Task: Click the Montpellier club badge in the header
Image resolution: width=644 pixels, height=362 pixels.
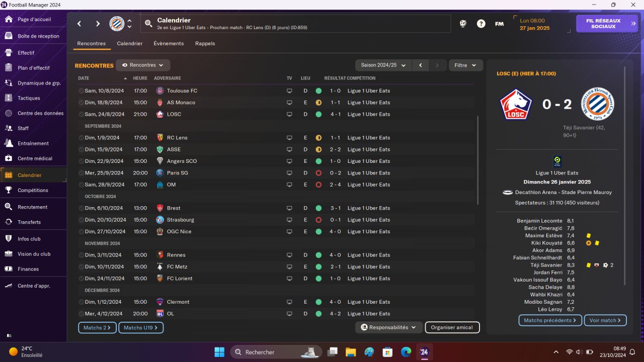Action: pyautogui.click(x=117, y=24)
